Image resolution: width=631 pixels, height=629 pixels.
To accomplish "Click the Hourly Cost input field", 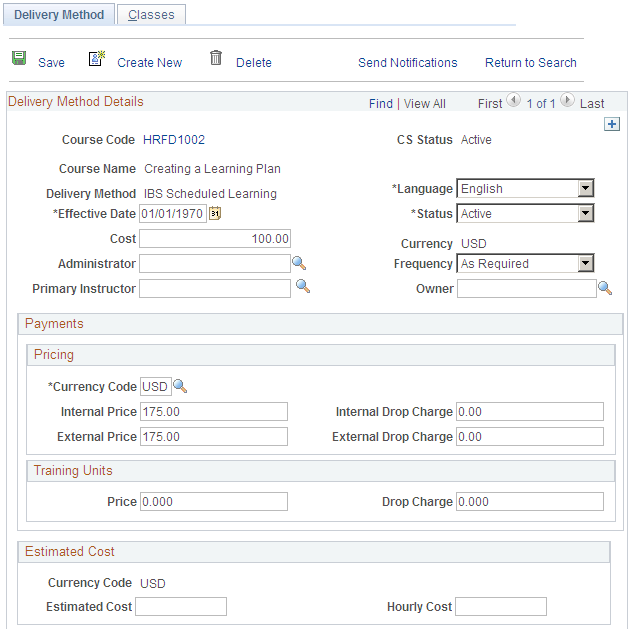I will tap(501, 606).
